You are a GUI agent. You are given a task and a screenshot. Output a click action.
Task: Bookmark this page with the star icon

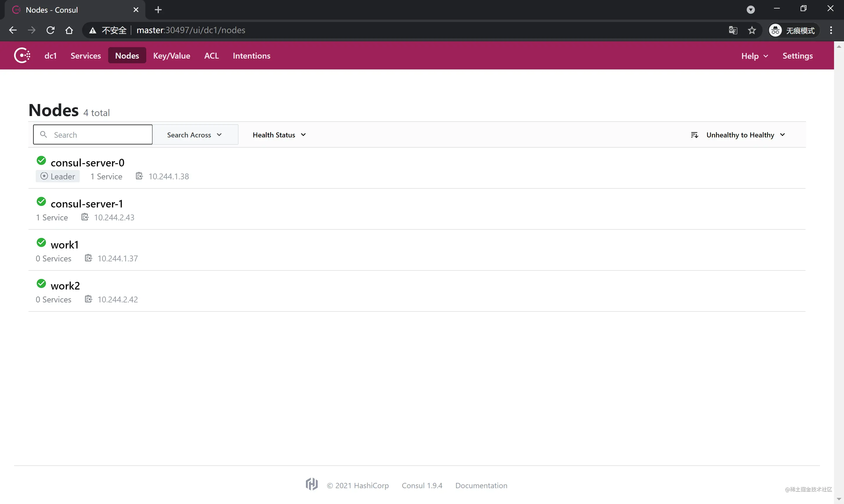[752, 30]
